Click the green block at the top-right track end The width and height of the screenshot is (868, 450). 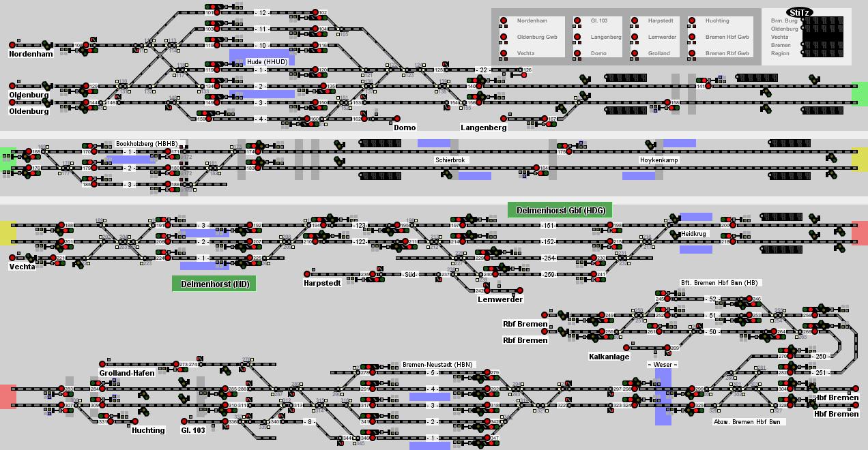[860, 94]
